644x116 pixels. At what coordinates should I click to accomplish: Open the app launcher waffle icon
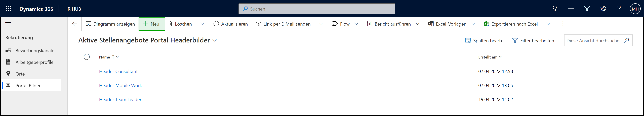[9, 9]
